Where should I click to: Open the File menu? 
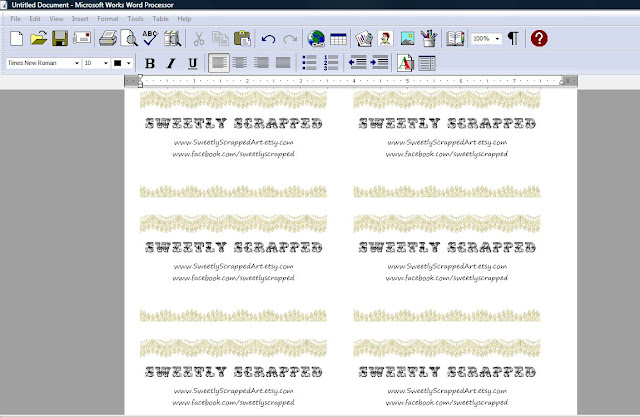pos(16,19)
